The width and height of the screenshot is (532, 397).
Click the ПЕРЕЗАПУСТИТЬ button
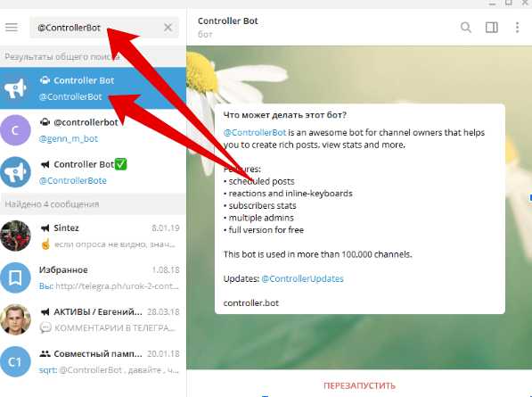[x=359, y=385]
